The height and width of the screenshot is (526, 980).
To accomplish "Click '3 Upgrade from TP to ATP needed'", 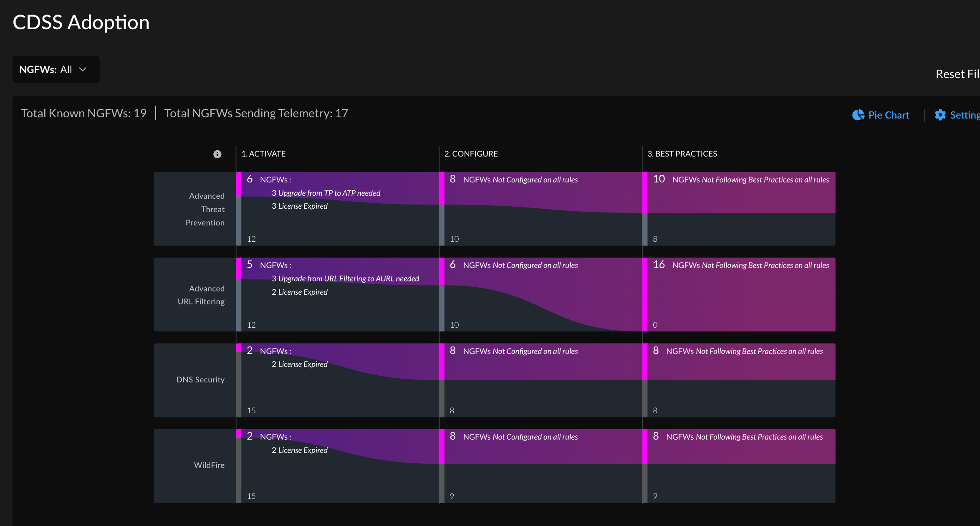I will (326, 193).
